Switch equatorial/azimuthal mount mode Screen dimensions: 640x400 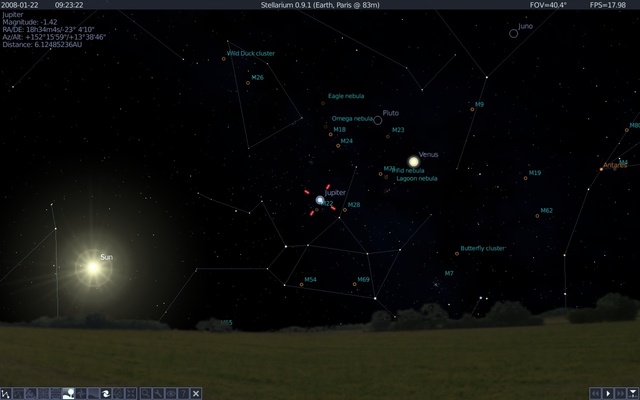coord(118,393)
